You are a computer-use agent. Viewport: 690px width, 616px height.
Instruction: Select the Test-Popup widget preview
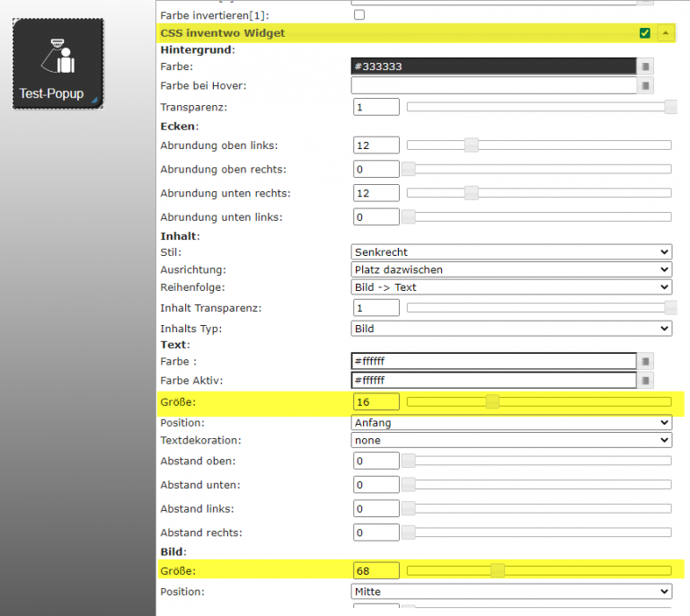(x=58, y=64)
